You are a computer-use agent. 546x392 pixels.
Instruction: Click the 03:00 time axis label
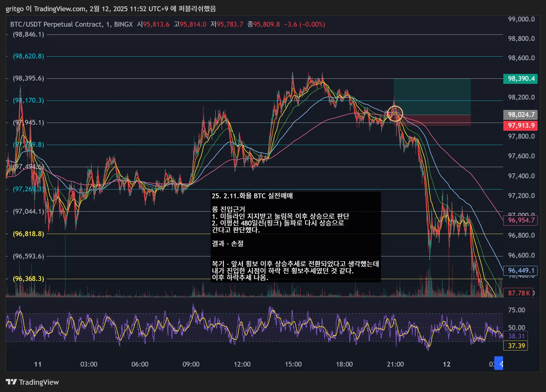pos(89,364)
